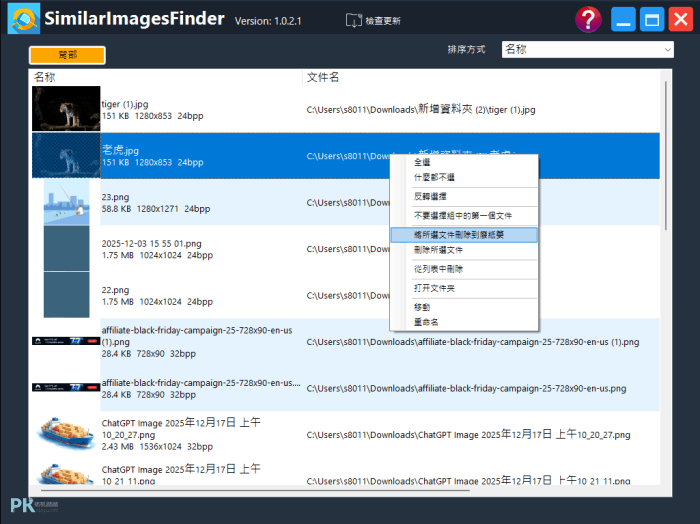Image resolution: width=700 pixels, height=524 pixels.
Task: Click the truncated affiliate-black-friday-campaign-25-728x90-en-us.... name text
Action: (x=201, y=383)
